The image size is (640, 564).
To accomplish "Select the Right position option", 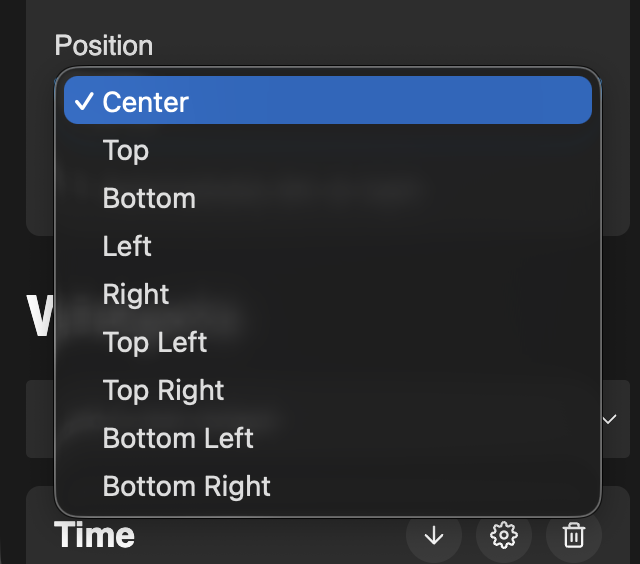I will coord(136,294).
